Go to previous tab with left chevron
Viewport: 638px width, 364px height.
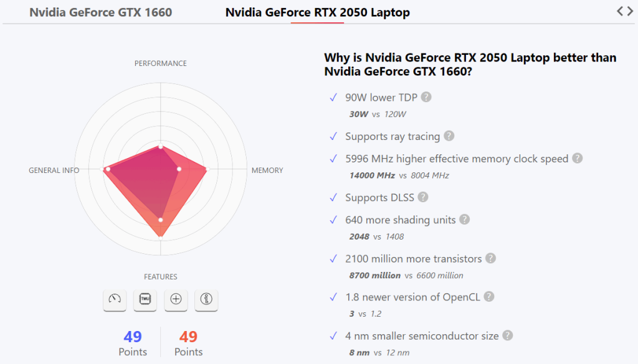(621, 11)
